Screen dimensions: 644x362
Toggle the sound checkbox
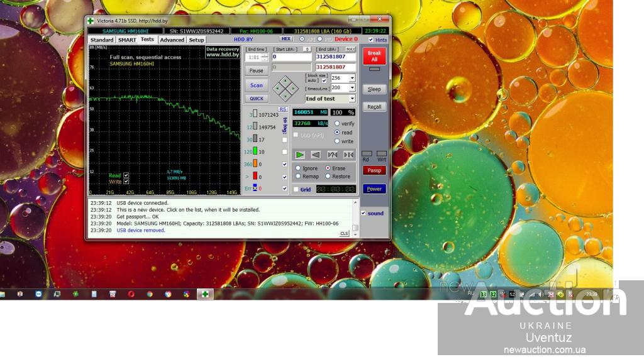pyautogui.click(x=363, y=213)
